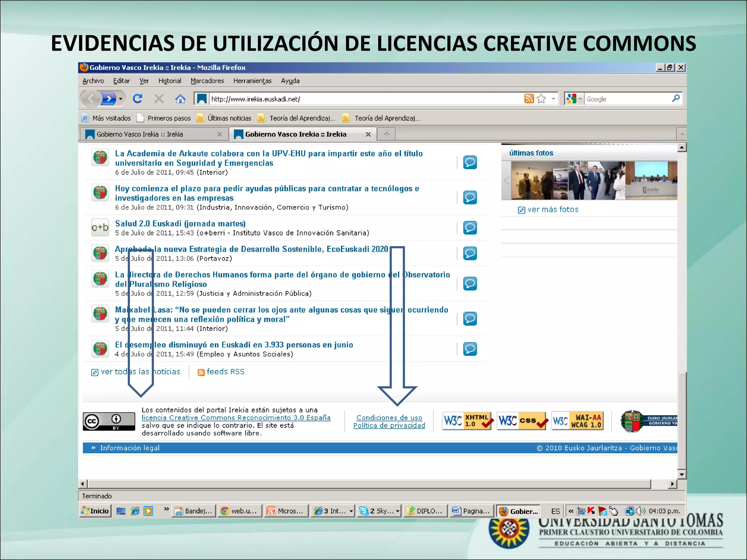Image resolution: width=747 pixels, height=560 pixels.
Task: Click the Creative Commons BY license badge
Action: (x=109, y=421)
